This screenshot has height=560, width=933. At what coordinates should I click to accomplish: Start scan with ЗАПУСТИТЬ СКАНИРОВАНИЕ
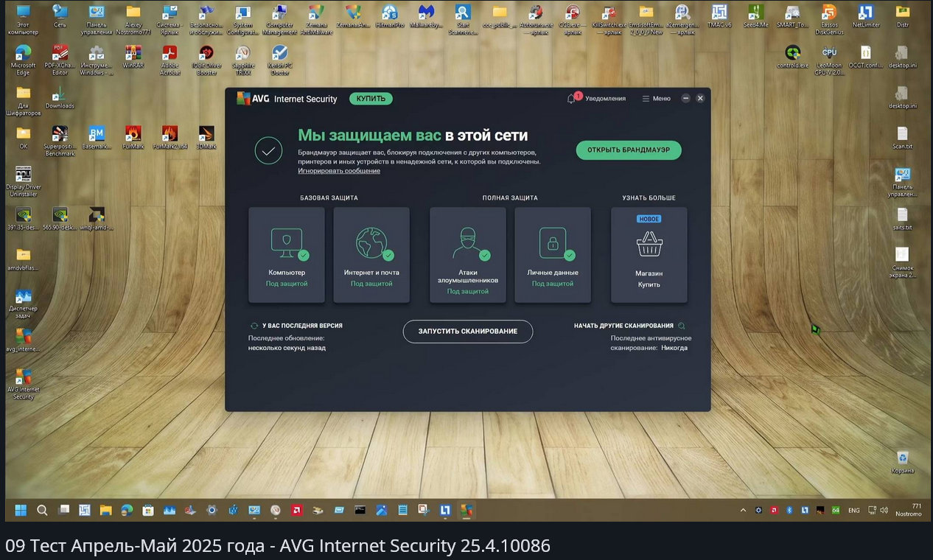pyautogui.click(x=468, y=332)
